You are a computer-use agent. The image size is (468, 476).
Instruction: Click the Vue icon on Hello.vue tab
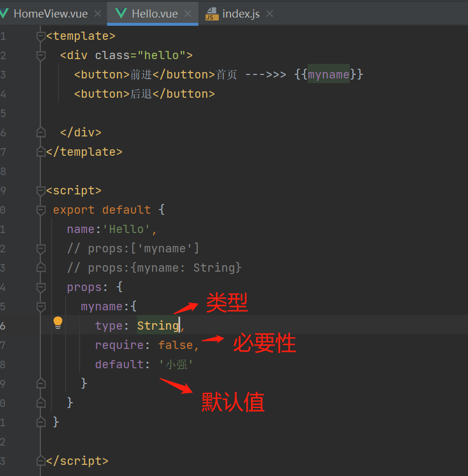[121, 13]
